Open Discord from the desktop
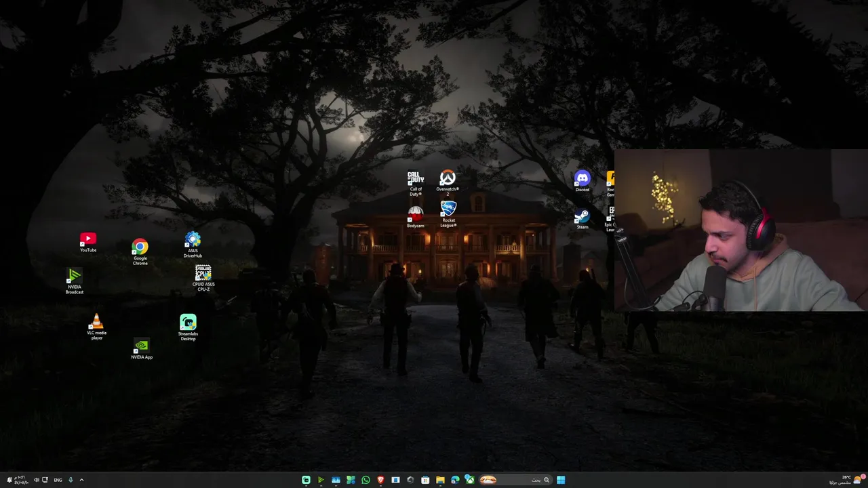The width and height of the screenshot is (868, 488). coord(583,182)
